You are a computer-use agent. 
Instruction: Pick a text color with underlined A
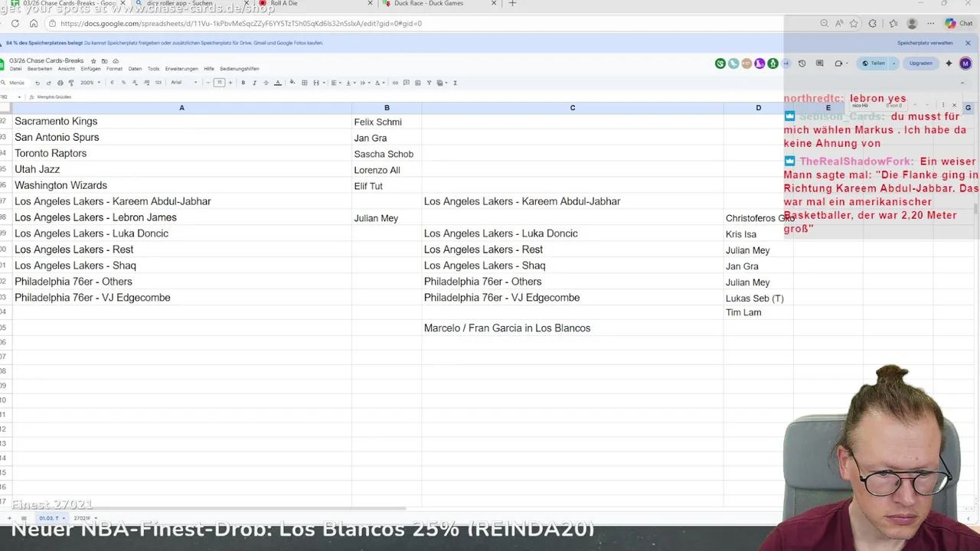[x=278, y=83]
